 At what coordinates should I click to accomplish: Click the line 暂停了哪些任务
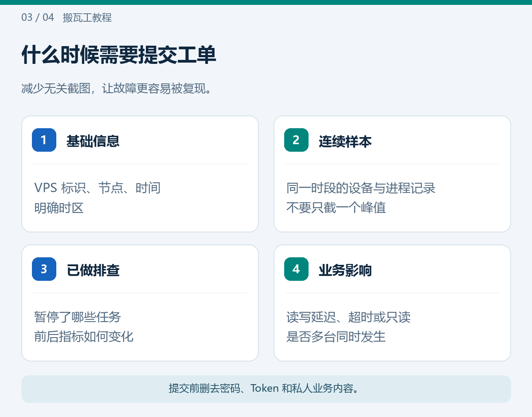[x=78, y=317]
